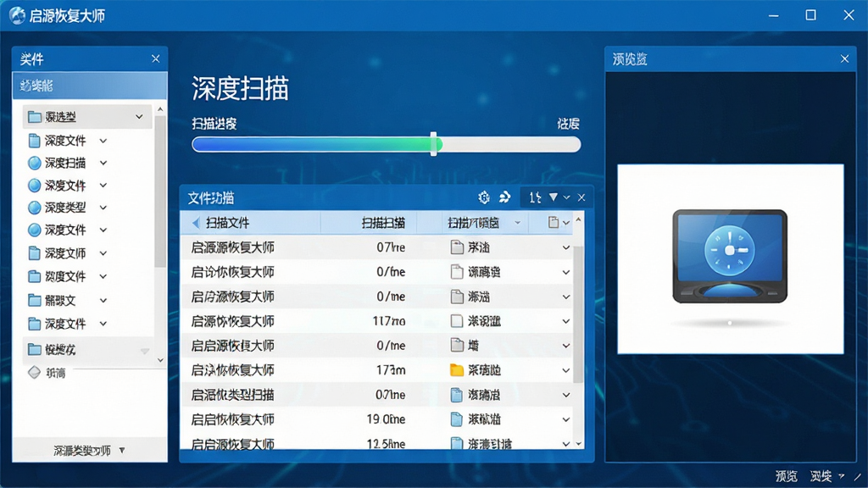Sort by the 扫描文件 column header
The width and height of the screenshot is (868, 488).
[227, 223]
